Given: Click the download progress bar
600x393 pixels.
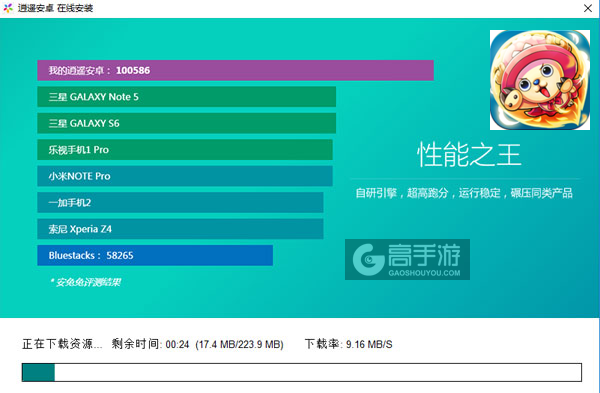Looking at the screenshot, I should pyautogui.click(x=302, y=372).
